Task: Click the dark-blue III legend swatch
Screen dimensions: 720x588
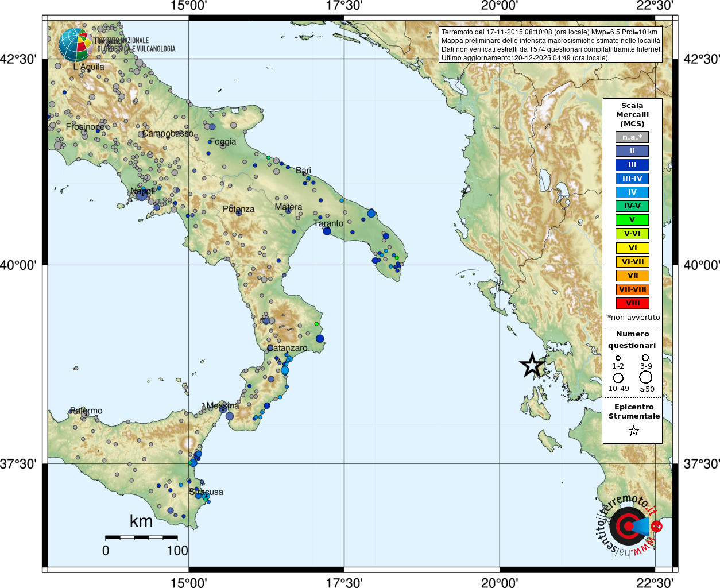Action: [x=632, y=165]
